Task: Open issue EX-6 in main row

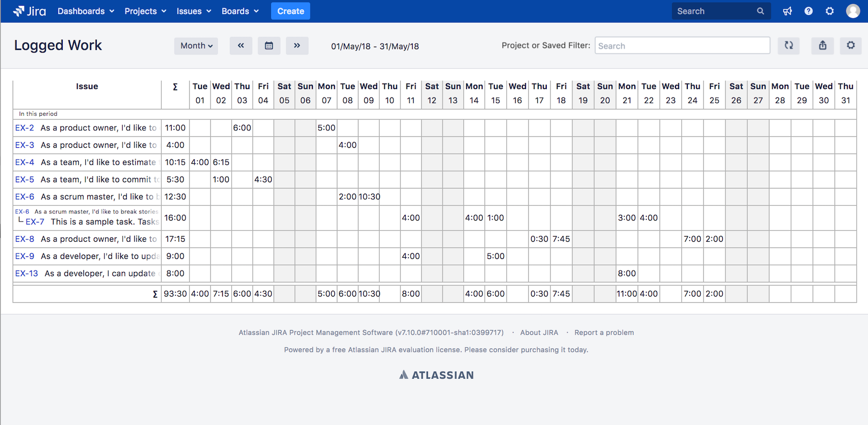Action: click(25, 196)
